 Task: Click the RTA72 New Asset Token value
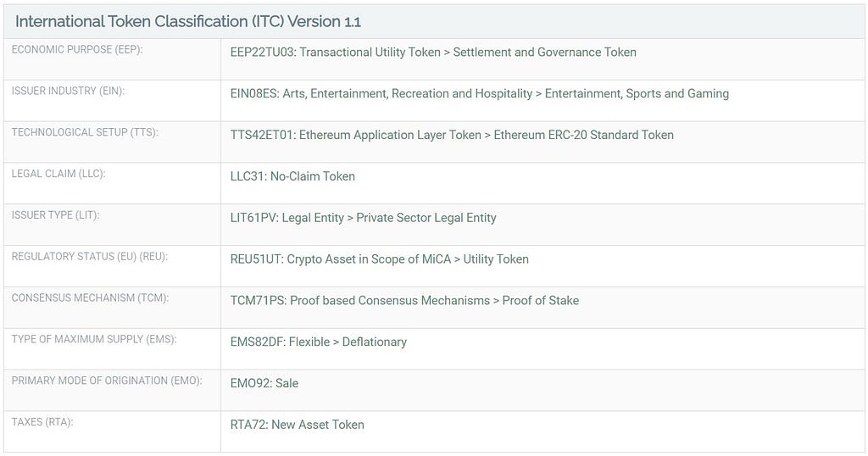click(298, 425)
